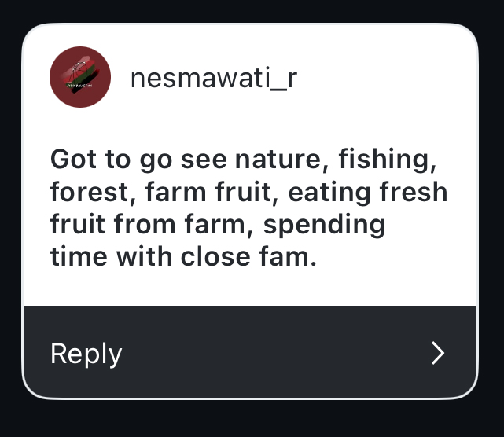
Task: Tap the dark backdrop below the card
Action: click(x=252, y=418)
